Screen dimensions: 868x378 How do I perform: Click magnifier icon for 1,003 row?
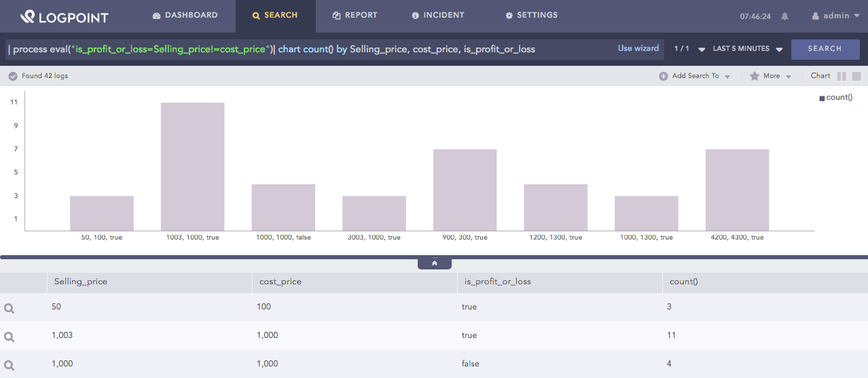[10, 337]
